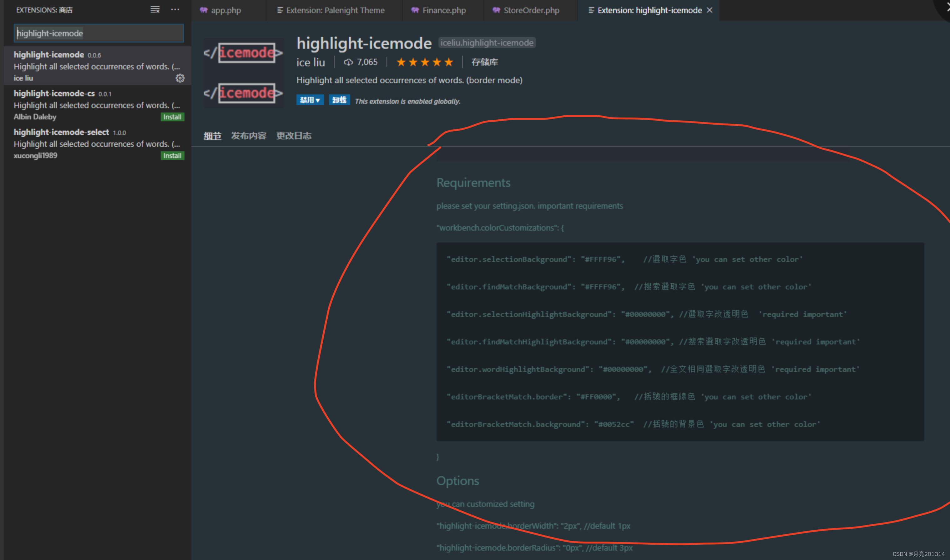950x560 pixels.
Task: Close the highlight-icemode extension tab
Action: [x=710, y=10]
